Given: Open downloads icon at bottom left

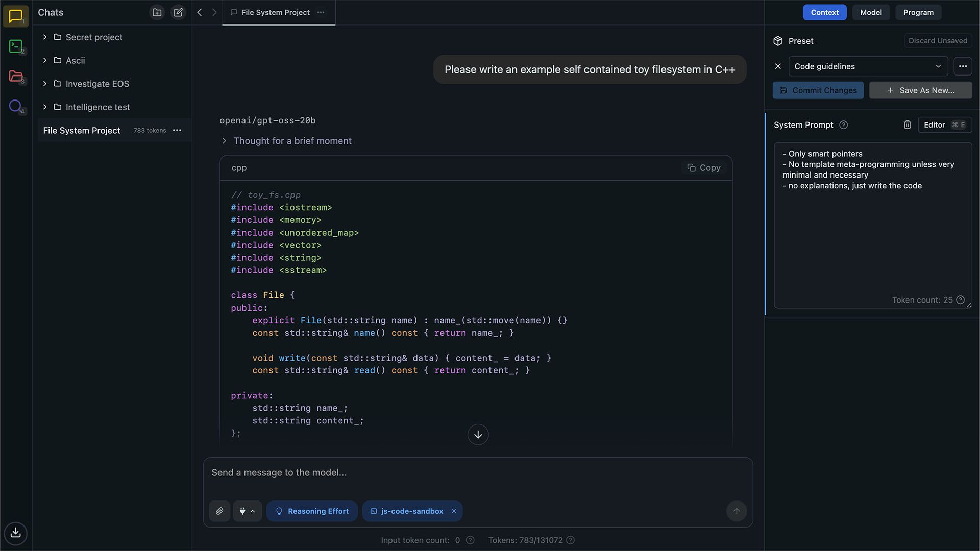Looking at the screenshot, I should (x=15, y=533).
